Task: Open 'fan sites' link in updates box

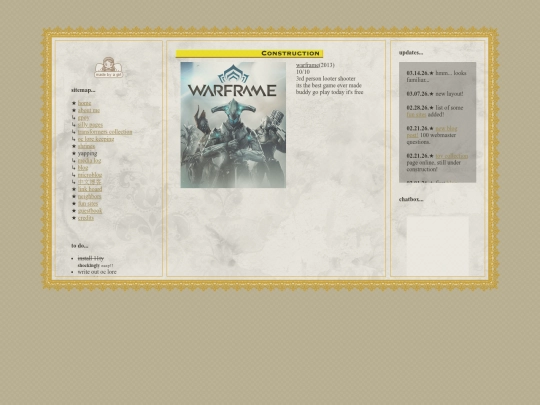Action: pos(416,114)
